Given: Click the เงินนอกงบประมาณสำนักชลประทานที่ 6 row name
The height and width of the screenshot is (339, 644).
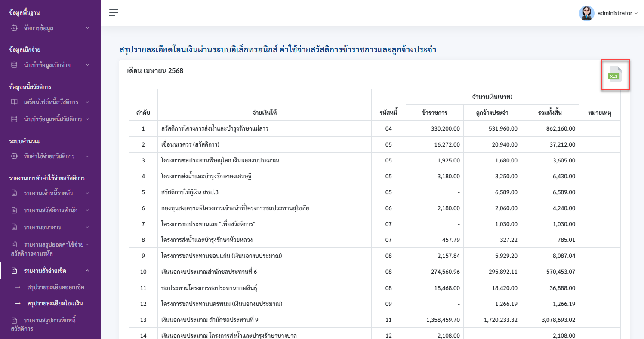Looking at the screenshot, I should 209,272.
